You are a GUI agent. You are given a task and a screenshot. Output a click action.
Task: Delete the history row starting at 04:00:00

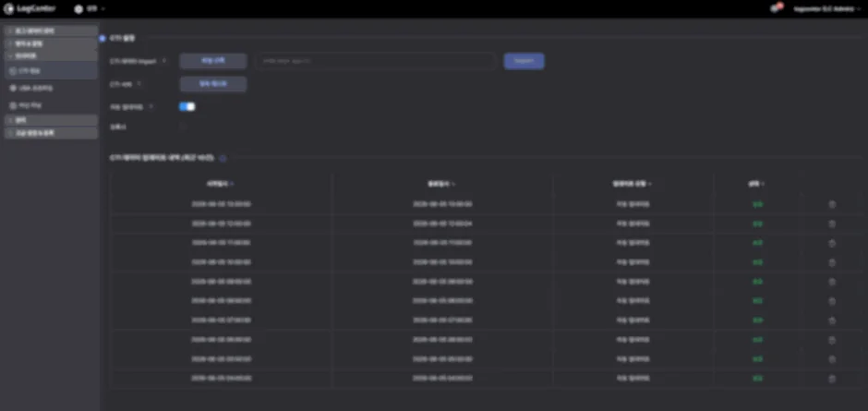(831, 379)
